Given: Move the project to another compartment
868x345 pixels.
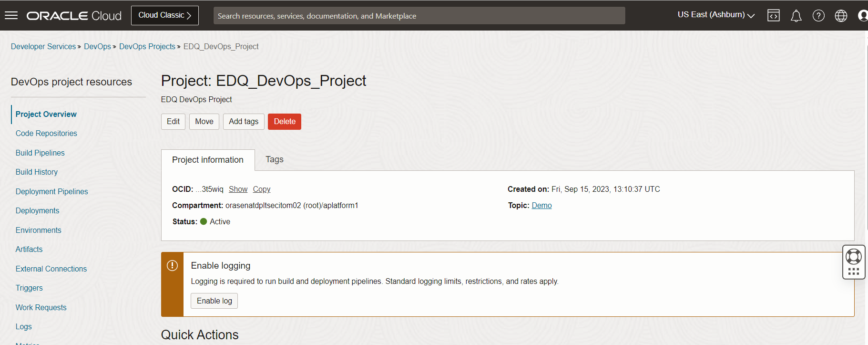Looking at the screenshot, I should pos(204,122).
